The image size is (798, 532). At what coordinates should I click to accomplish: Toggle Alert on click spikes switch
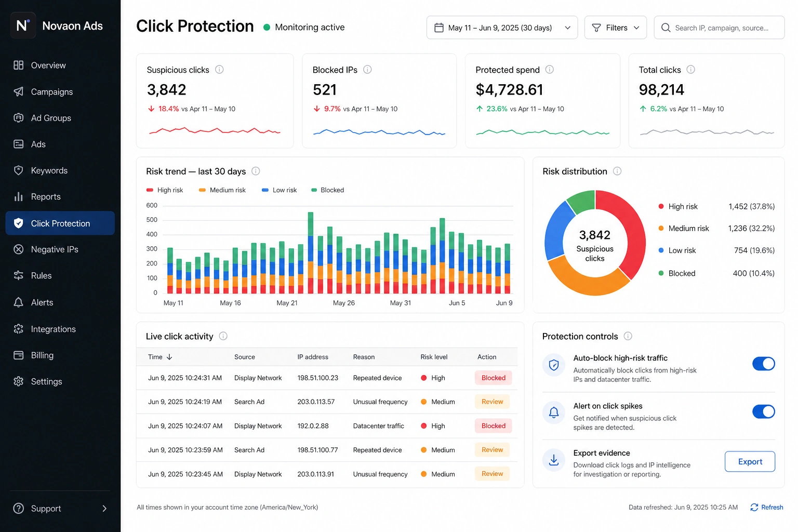[x=764, y=411]
